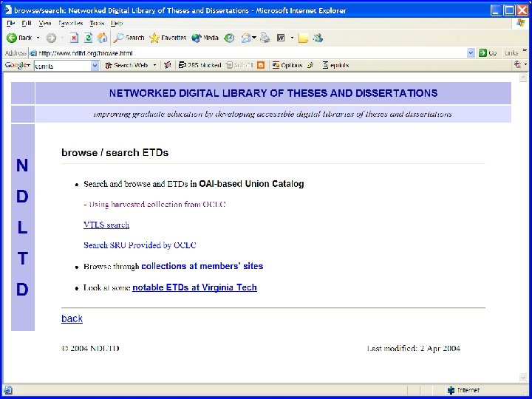Click the back link on the page
532x399 pixels.
click(72, 318)
